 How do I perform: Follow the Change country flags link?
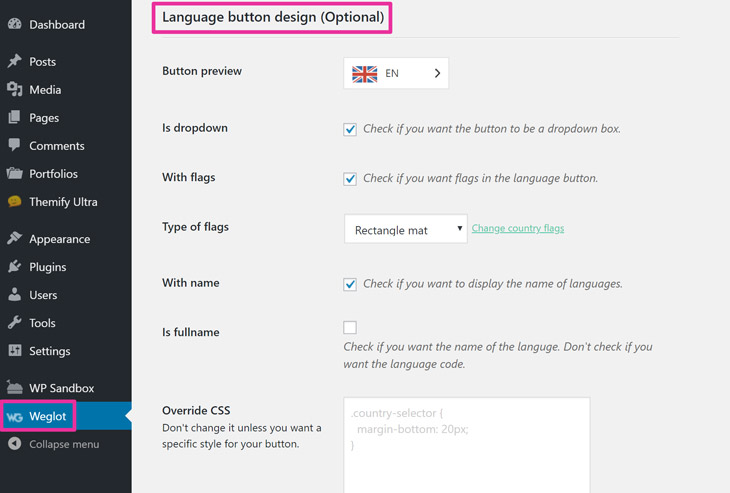(x=518, y=228)
